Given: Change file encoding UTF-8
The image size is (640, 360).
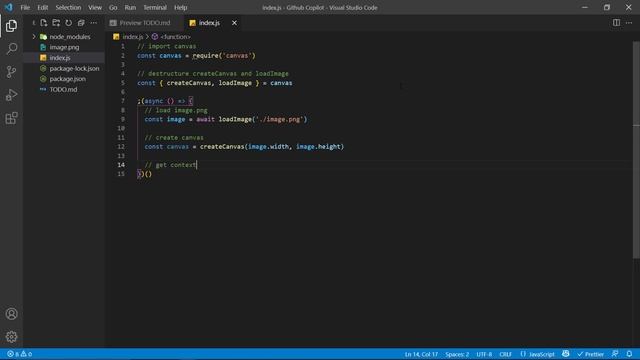Looking at the screenshot, I should (x=484, y=354).
